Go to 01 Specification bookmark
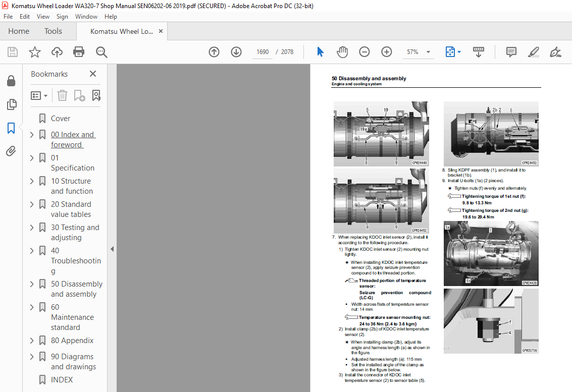Image resolution: width=572 pixels, height=392 pixels. point(73,163)
